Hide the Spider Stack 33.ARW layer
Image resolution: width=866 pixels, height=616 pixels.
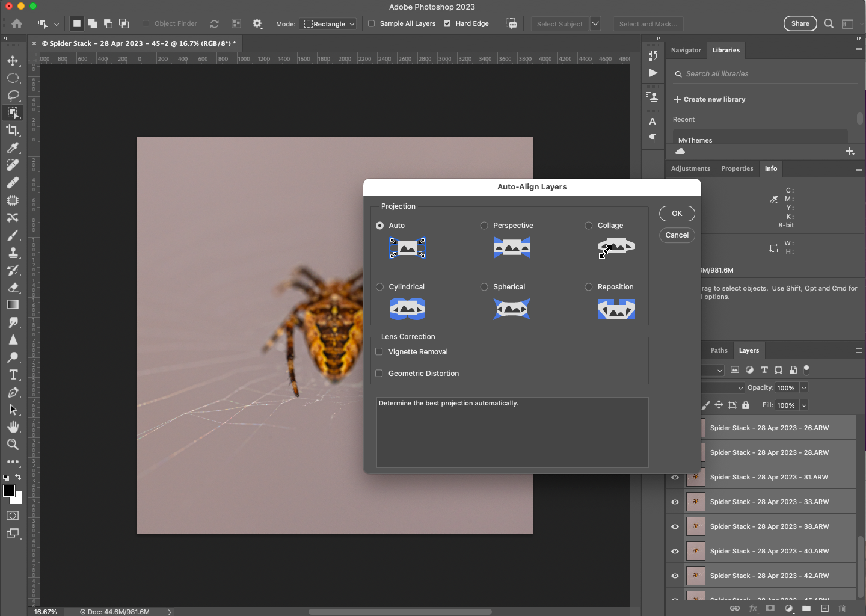coord(675,502)
